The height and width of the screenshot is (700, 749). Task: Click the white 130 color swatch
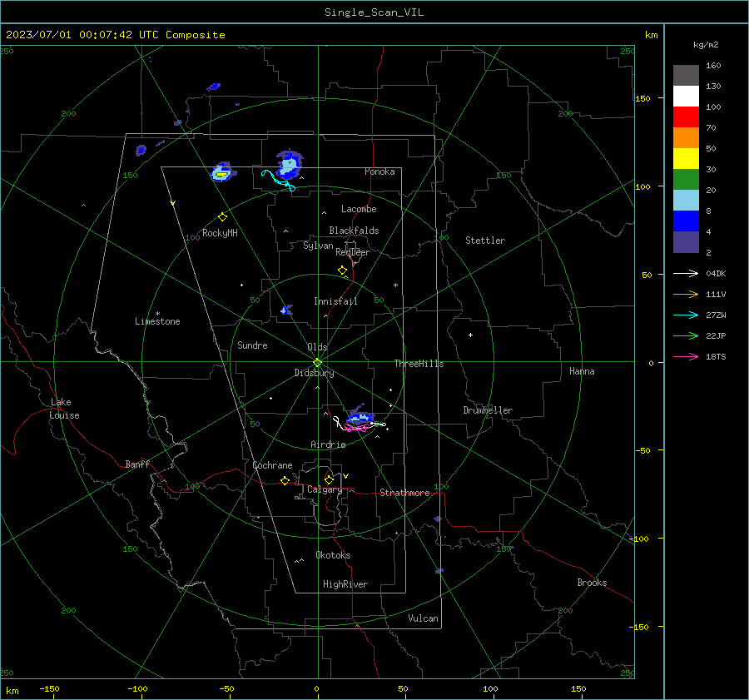pyautogui.click(x=686, y=96)
